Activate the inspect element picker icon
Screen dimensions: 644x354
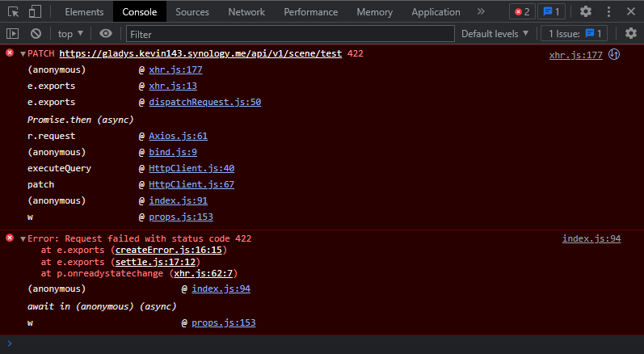[14, 12]
